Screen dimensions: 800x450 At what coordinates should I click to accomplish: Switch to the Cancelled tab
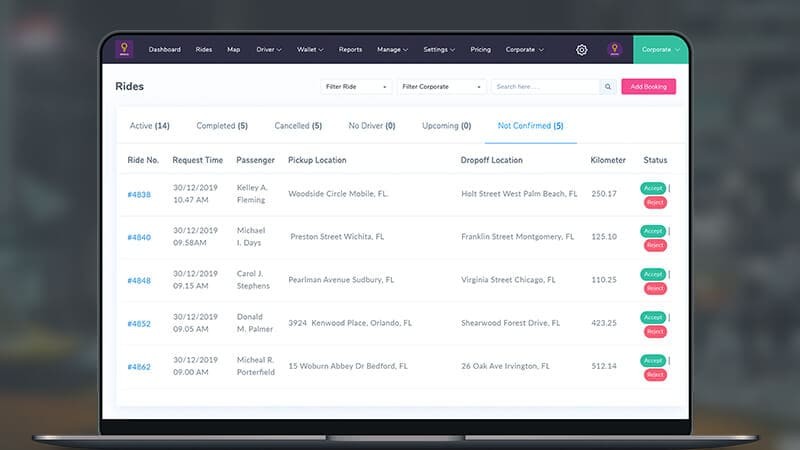298,126
